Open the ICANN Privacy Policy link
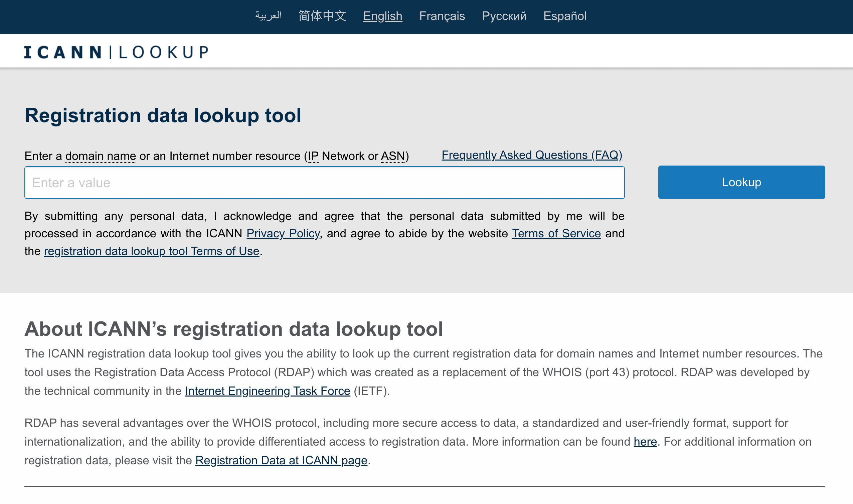Viewport: 853px width, 504px height. tap(283, 234)
